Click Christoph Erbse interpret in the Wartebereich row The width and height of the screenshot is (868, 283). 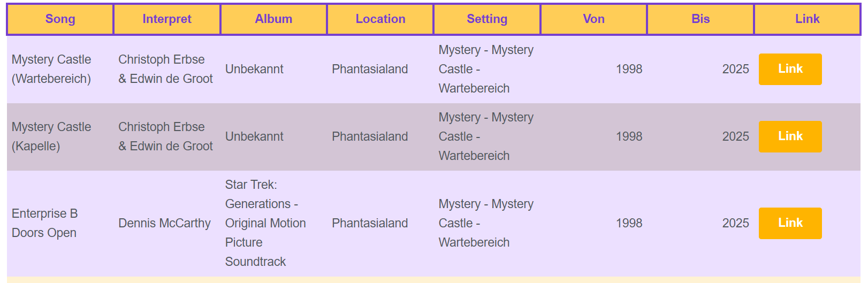point(165,69)
